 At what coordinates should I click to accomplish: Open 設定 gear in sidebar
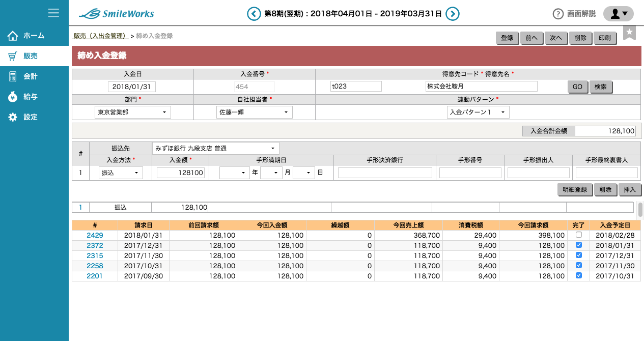(13, 117)
